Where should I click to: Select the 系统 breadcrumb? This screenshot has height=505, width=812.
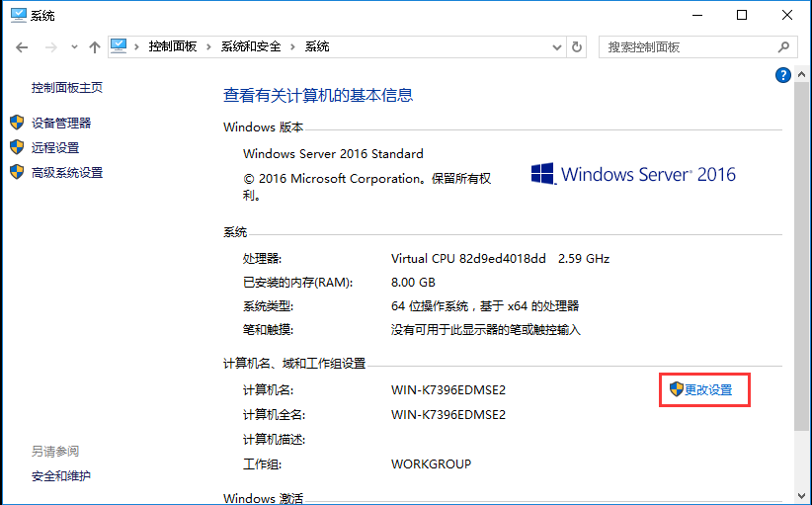click(317, 46)
